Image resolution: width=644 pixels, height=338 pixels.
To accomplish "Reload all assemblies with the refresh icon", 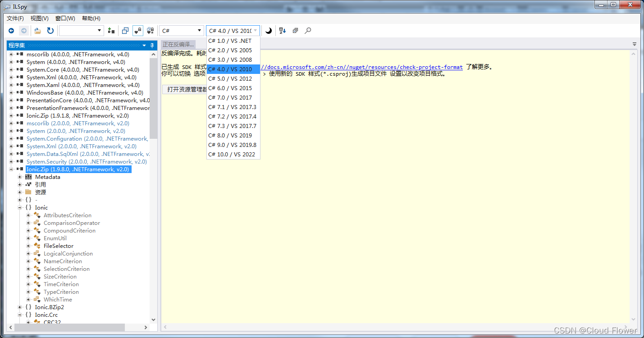I will (x=50, y=30).
